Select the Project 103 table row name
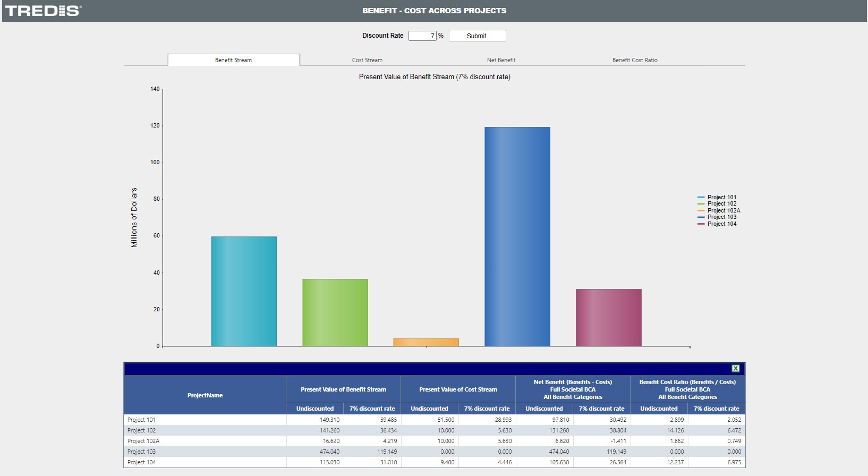This screenshot has height=476, width=868. (142, 452)
